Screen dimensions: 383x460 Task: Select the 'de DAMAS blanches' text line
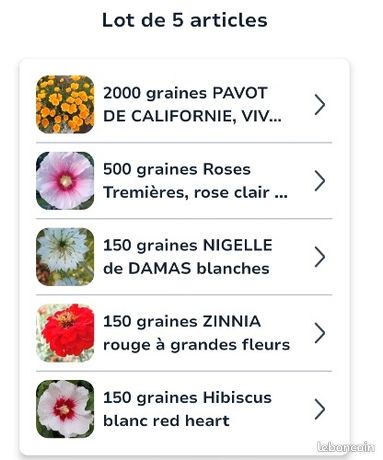pyautogui.click(x=186, y=269)
